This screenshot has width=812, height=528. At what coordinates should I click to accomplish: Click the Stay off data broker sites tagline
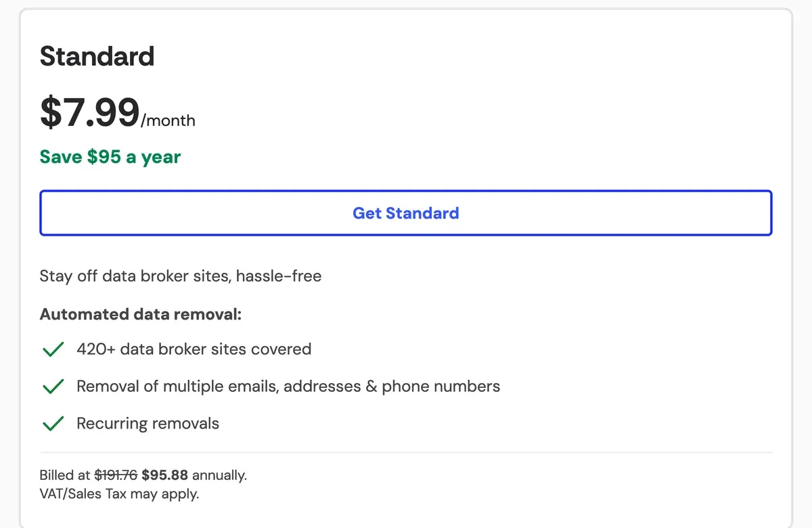tap(181, 276)
